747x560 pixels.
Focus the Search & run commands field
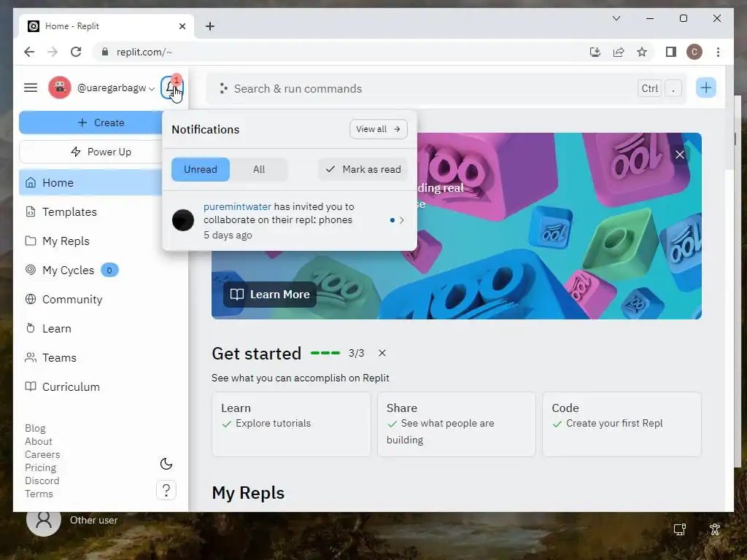pos(446,88)
